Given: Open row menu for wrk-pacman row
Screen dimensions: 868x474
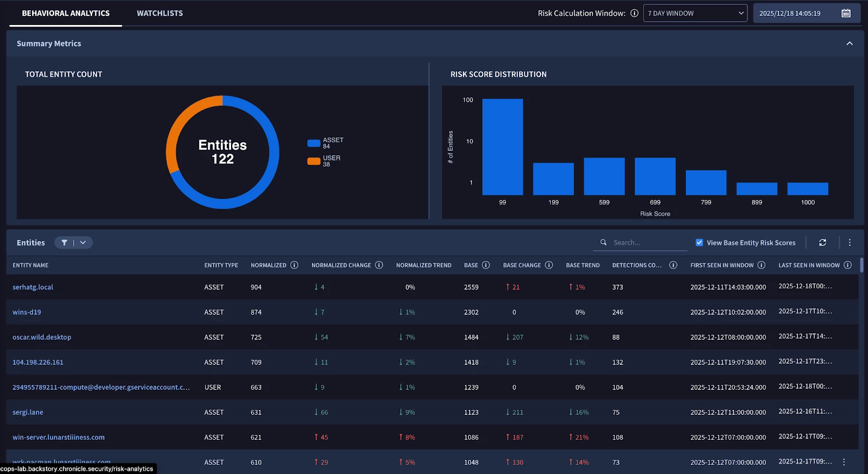Looking at the screenshot, I should [844, 462].
